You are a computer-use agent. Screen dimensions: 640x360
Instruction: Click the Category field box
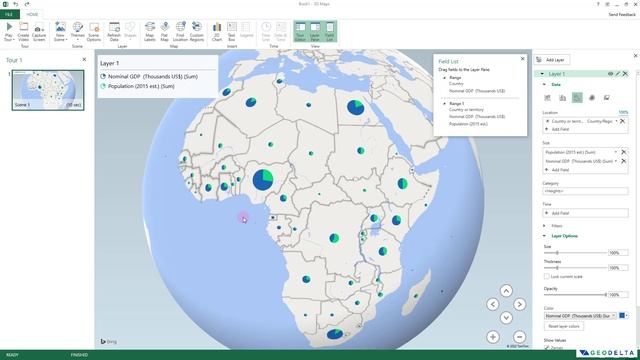[x=585, y=191]
